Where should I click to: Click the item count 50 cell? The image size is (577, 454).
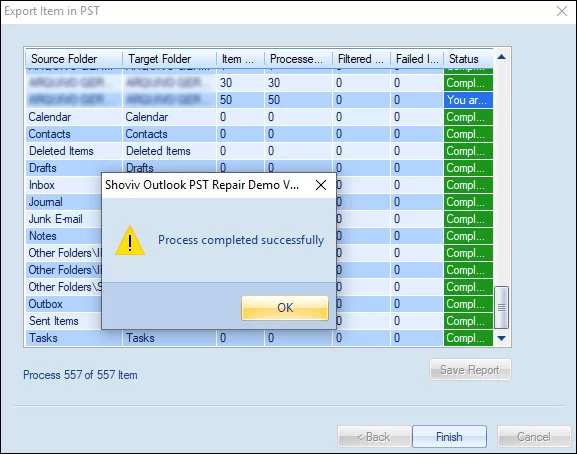pyautogui.click(x=240, y=100)
